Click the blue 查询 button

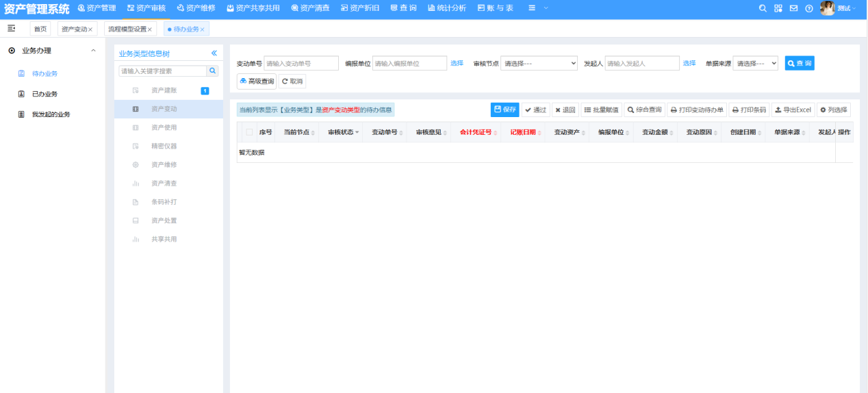point(800,63)
